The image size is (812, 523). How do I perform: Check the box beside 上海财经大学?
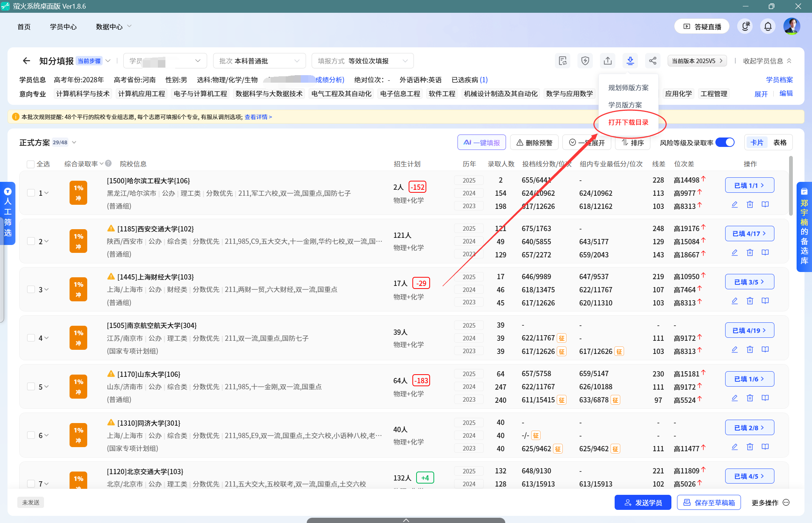31,289
